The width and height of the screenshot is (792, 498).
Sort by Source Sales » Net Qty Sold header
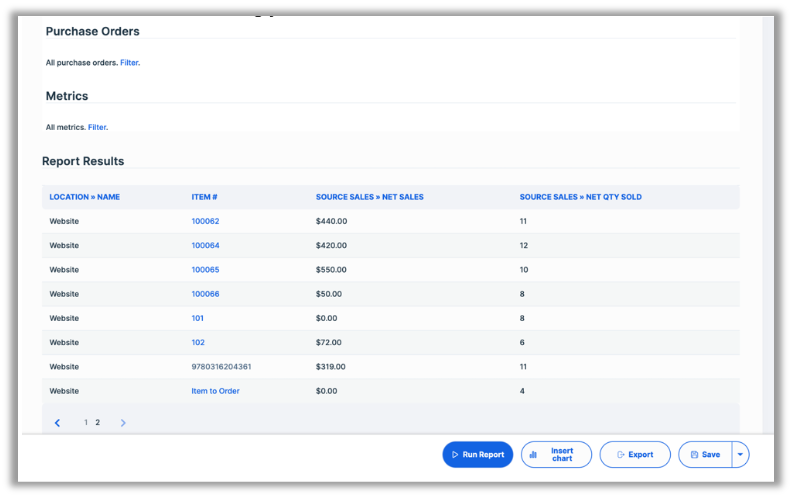pos(580,197)
